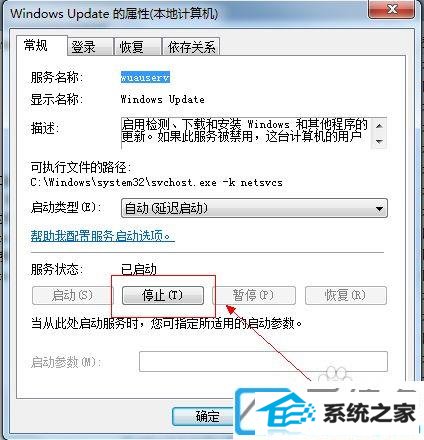Click the highlighted wuauserv service name
Image resolution: width=424 pixels, height=440 pixels.
pyautogui.click(x=145, y=77)
